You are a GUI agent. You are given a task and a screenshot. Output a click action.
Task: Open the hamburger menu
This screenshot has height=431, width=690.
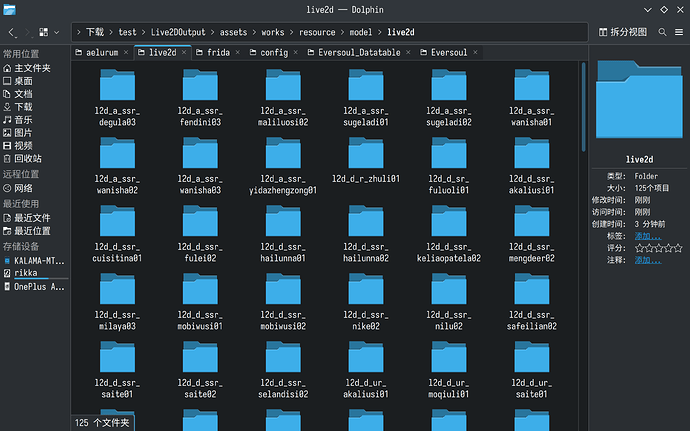pos(679,32)
